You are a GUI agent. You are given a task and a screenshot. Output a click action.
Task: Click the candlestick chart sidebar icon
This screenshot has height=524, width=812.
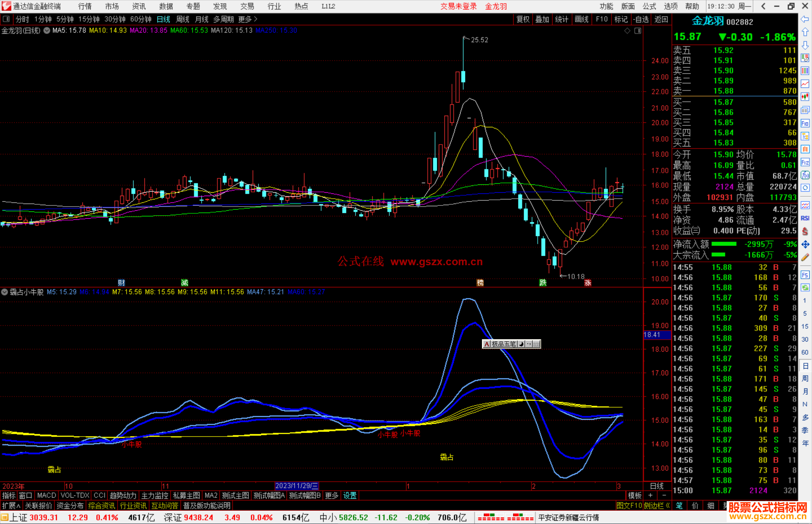[x=805, y=97]
